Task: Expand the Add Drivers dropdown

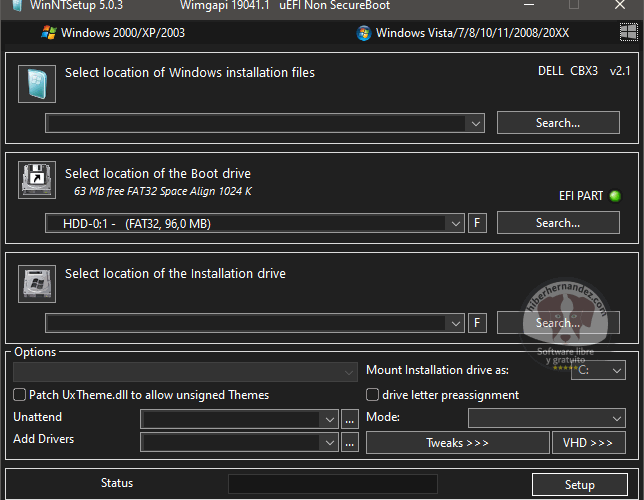Action: tap(329, 442)
